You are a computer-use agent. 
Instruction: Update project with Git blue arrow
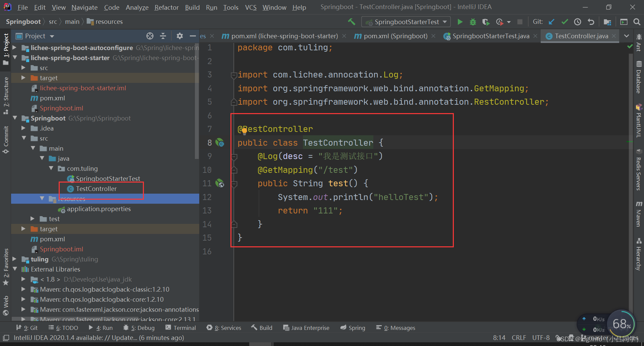551,22
